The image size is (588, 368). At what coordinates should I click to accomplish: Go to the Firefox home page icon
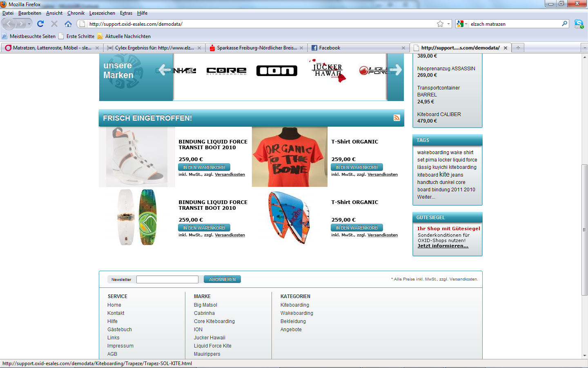click(68, 24)
